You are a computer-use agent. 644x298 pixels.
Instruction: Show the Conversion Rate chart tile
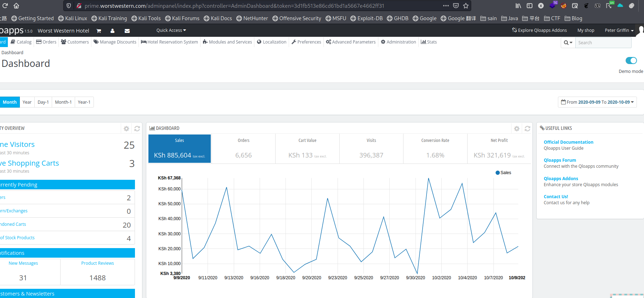(x=435, y=149)
